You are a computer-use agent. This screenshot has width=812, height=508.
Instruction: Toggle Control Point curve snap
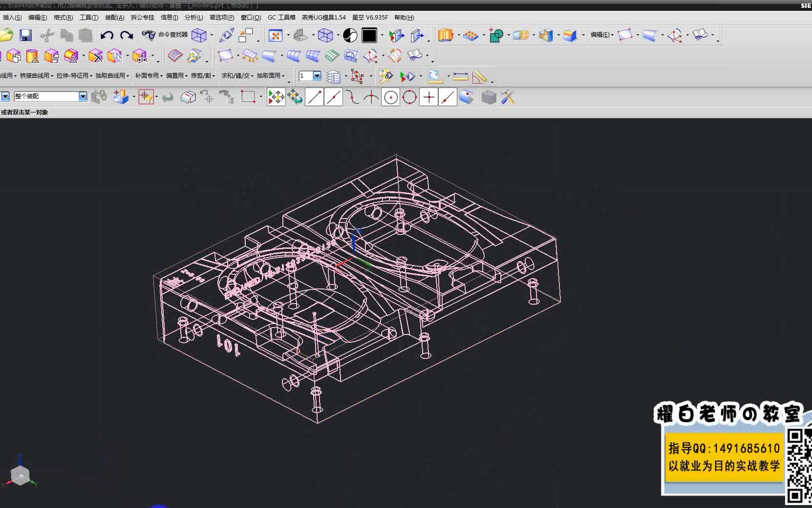click(352, 97)
